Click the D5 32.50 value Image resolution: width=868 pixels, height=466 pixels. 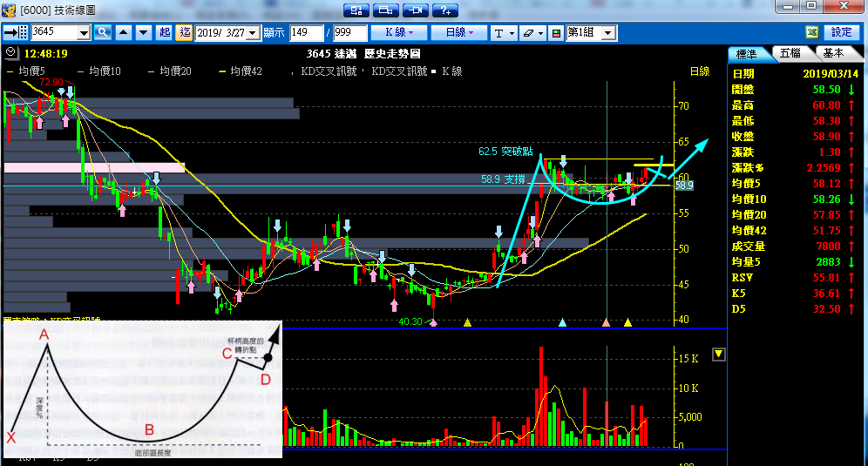click(826, 309)
